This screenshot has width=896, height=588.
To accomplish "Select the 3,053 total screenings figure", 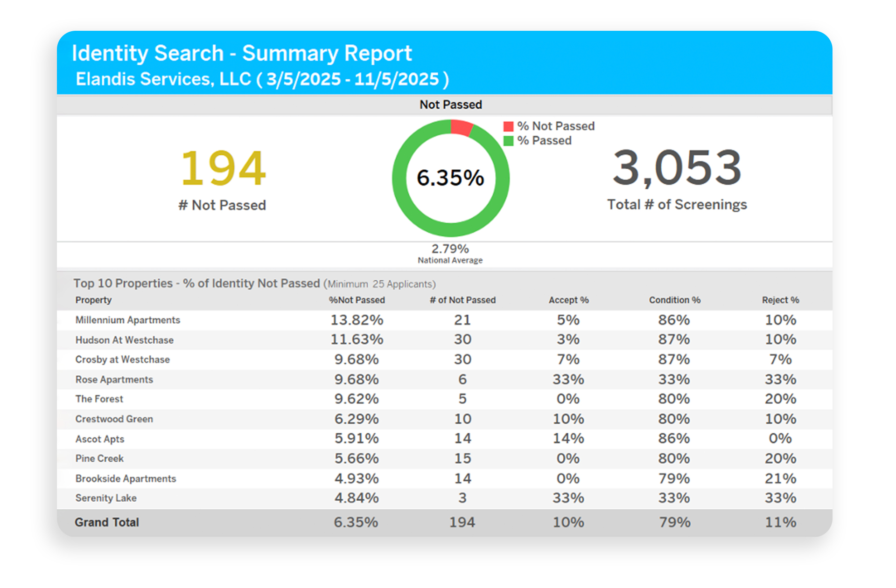I will 677,167.
